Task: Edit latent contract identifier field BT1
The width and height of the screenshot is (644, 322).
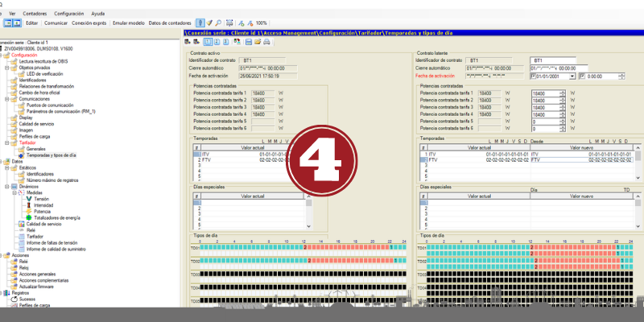Action: pyautogui.click(x=553, y=60)
